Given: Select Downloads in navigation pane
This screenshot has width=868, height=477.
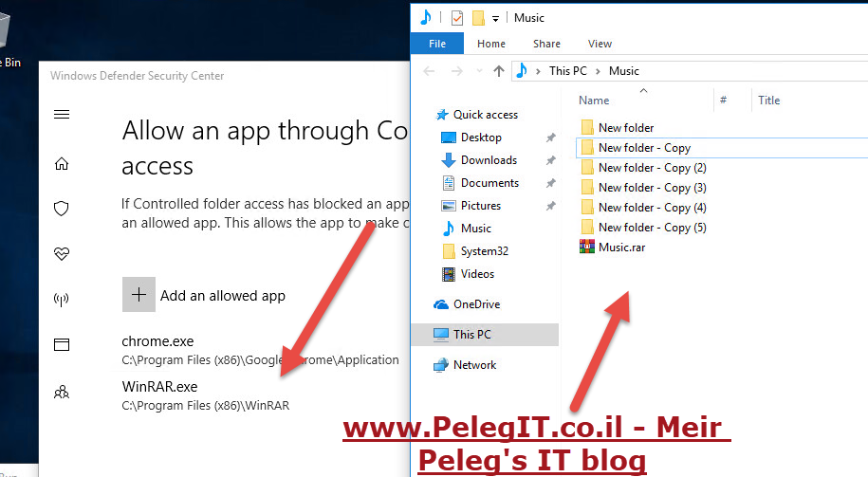Looking at the screenshot, I should coord(489,160).
